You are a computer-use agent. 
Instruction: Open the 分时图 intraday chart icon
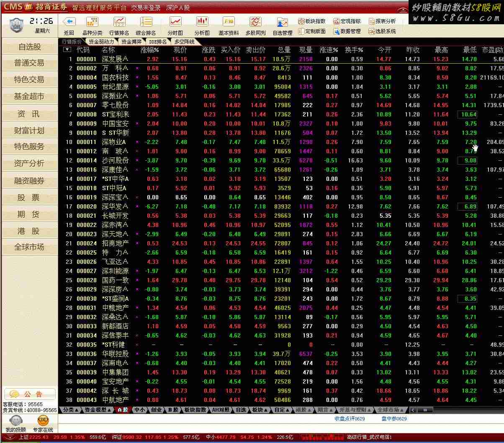click(x=175, y=22)
